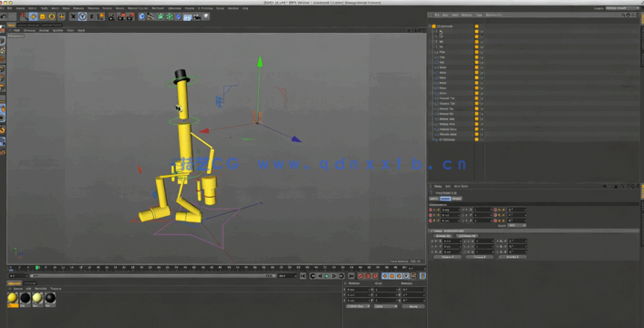
Task: Click the Freeze P button
Action: tap(447, 257)
